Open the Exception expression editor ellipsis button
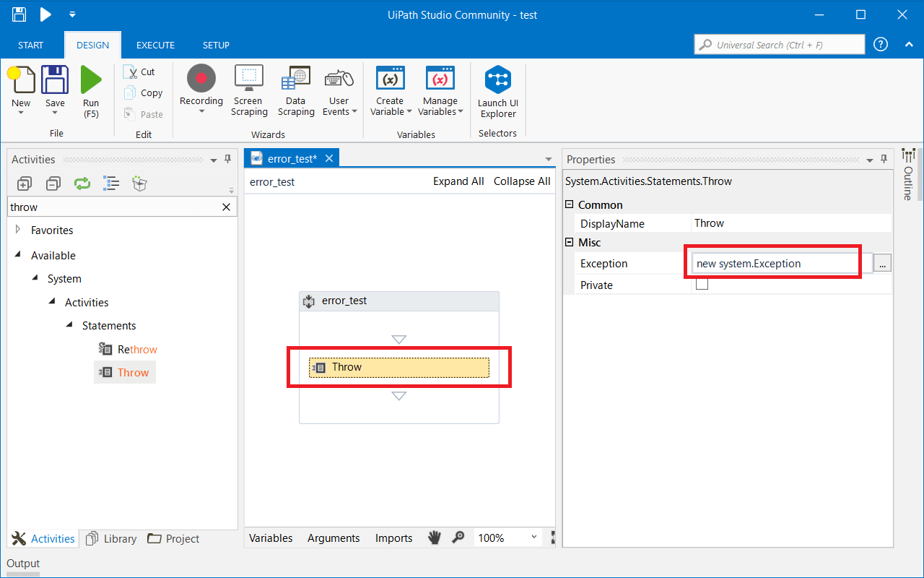924x578 pixels. point(882,263)
